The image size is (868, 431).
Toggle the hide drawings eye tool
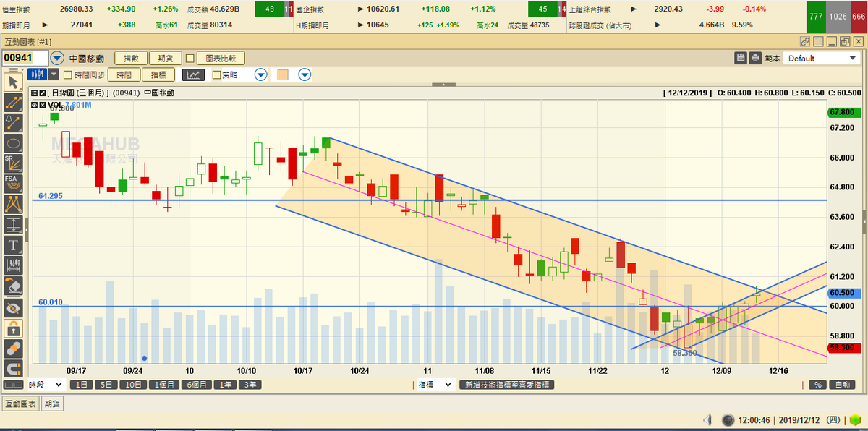tap(12, 307)
